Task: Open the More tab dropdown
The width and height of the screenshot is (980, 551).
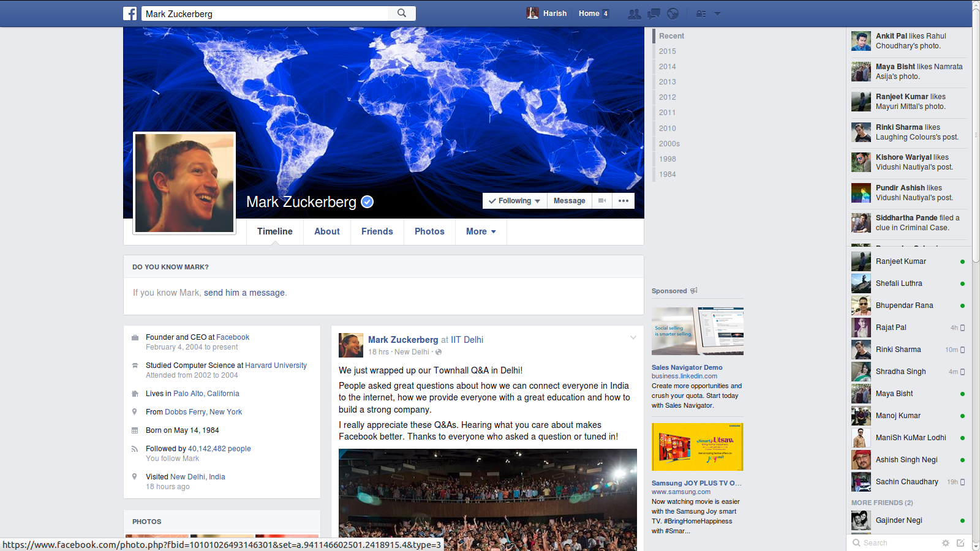Action: tap(480, 231)
